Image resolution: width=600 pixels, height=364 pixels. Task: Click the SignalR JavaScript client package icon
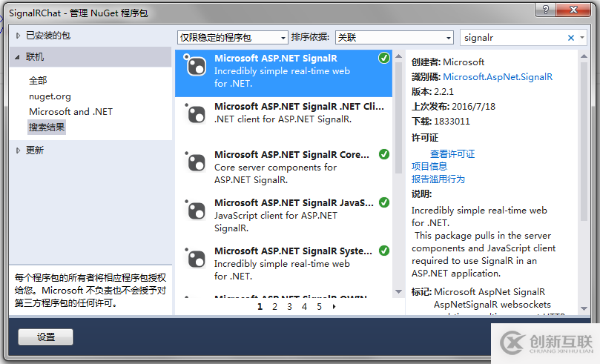pyautogui.click(x=196, y=210)
